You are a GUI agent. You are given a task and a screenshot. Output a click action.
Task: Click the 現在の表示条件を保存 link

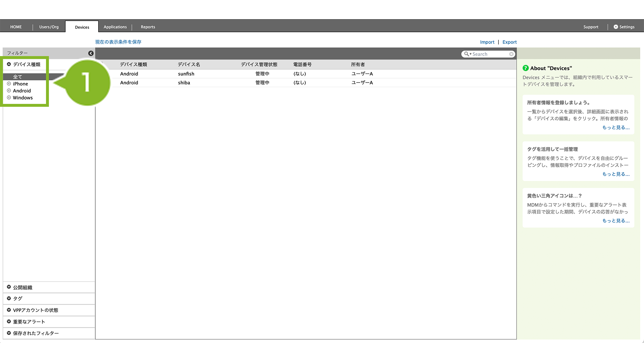(118, 42)
